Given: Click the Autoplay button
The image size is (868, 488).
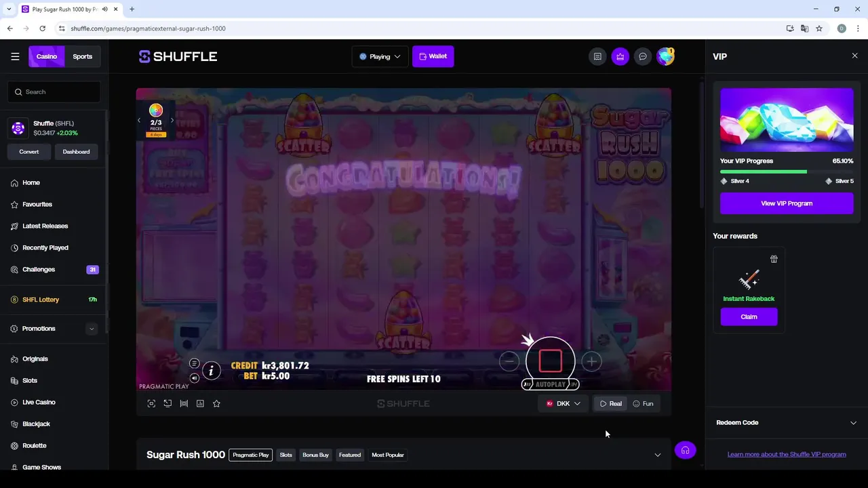Looking at the screenshot, I should coord(550,384).
